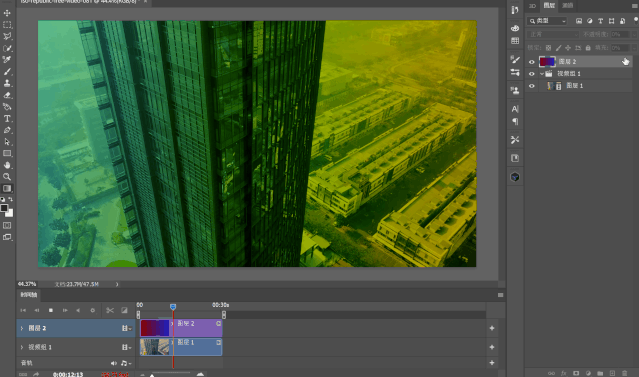Open the layer filter type dropdown

click(548, 21)
